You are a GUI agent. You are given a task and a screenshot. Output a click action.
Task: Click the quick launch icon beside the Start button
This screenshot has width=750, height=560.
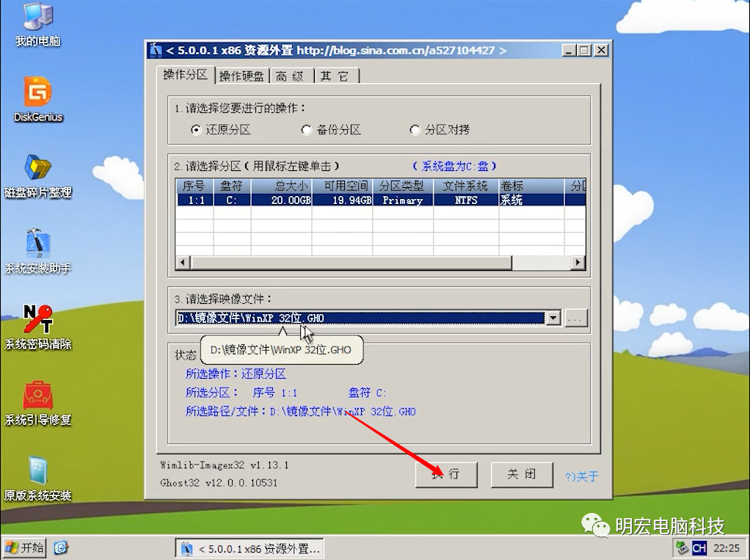[x=62, y=548]
